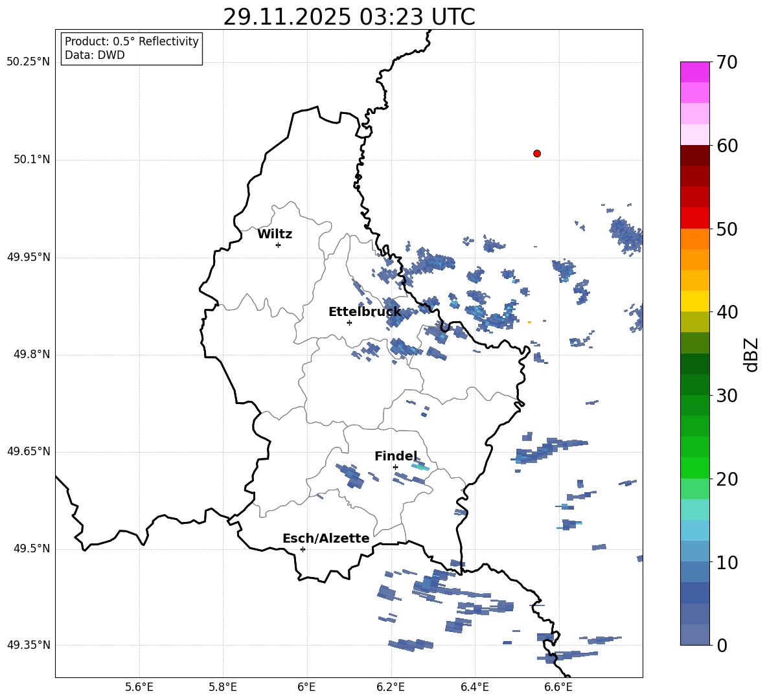Click the Ettelbruck city label
The image size is (767, 700).
365,312
